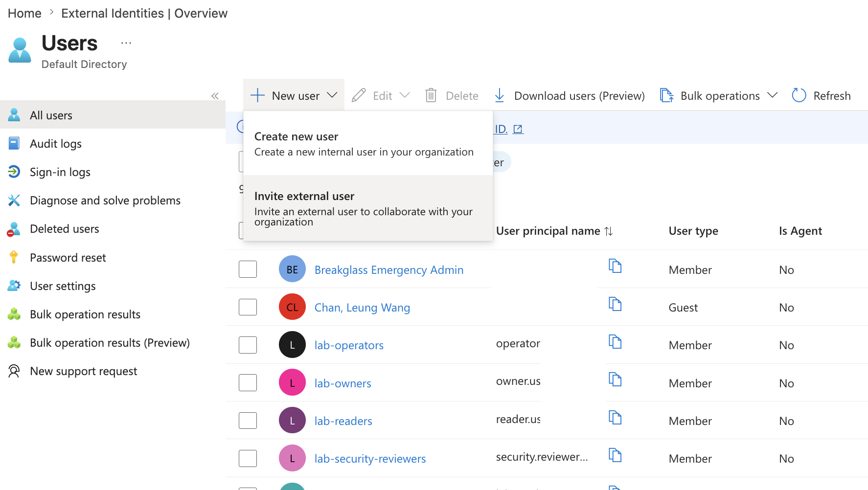Copy Breakglass Emergency Admin principal name
The width and height of the screenshot is (868, 490).
[x=615, y=266]
